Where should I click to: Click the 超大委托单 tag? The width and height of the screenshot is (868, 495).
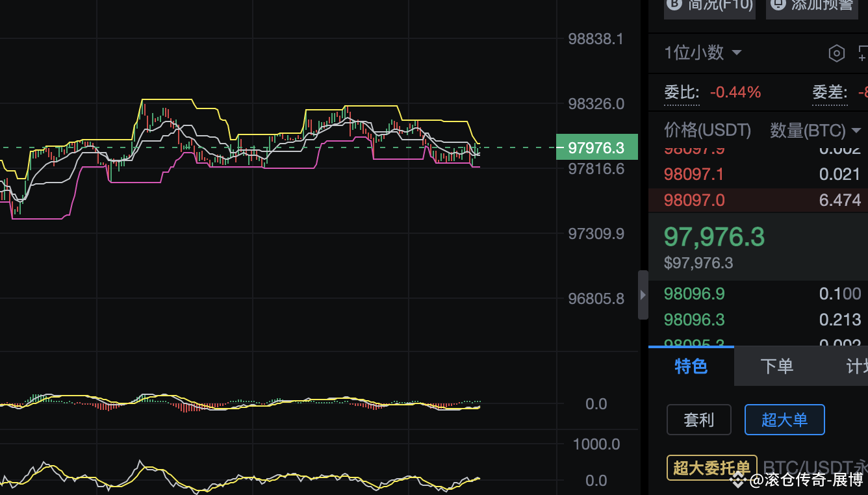tap(711, 467)
